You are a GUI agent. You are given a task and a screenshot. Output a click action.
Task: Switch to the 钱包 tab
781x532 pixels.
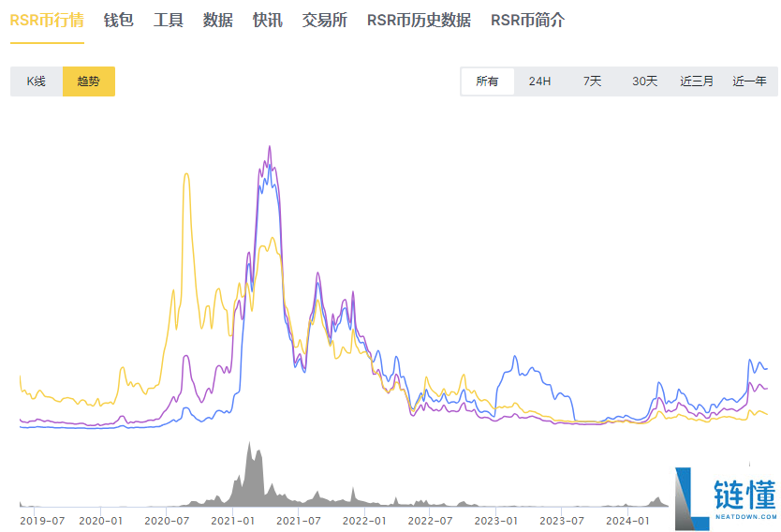pos(119,21)
